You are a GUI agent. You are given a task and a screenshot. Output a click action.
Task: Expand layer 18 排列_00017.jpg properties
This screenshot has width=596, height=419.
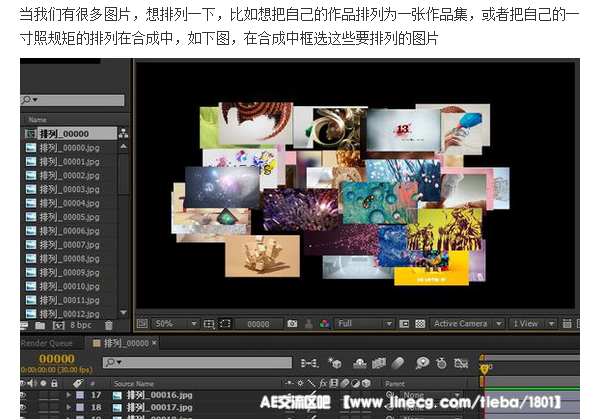pyautogui.click(x=68, y=407)
